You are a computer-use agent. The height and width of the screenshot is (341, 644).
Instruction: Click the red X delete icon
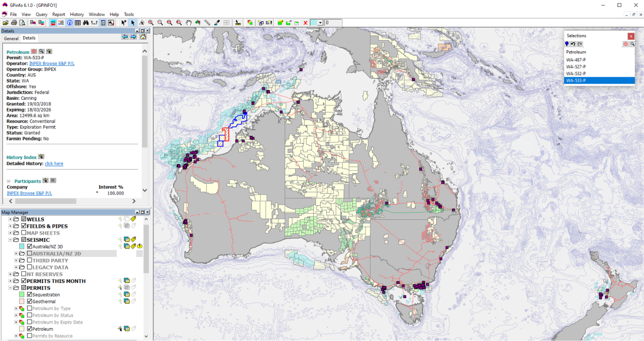click(x=305, y=23)
